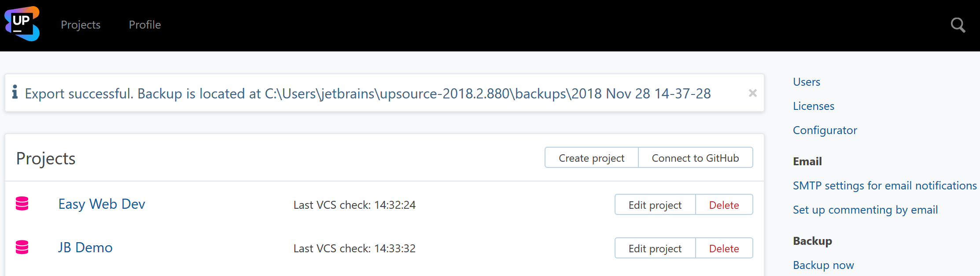The width and height of the screenshot is (980, 276).
Task: Open the search magnifier icon
Action: tap(958, 25)
